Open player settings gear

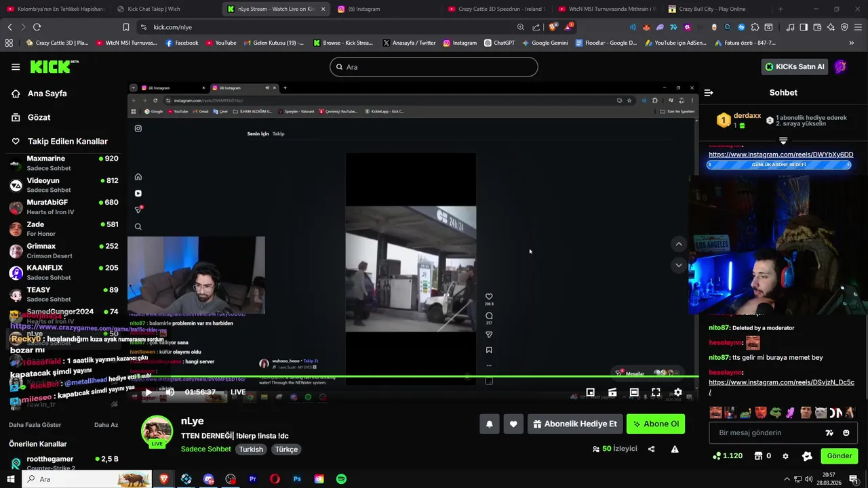point(677,392)
